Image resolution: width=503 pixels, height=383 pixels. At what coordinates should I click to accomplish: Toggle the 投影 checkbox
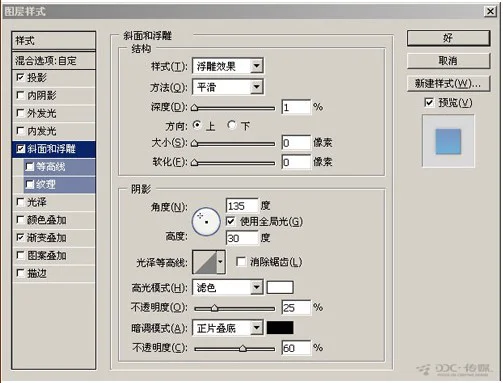20,78
